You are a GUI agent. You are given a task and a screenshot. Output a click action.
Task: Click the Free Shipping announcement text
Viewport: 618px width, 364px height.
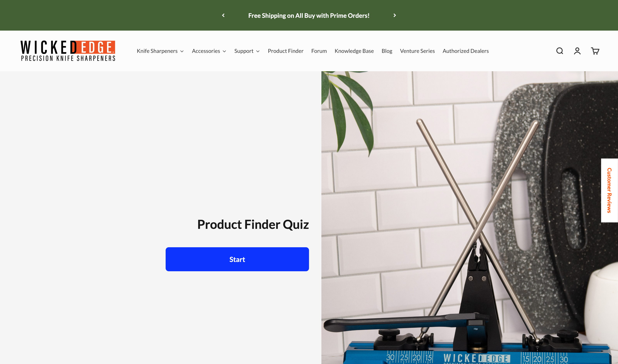pyautogui.click(x=309, y=15)
